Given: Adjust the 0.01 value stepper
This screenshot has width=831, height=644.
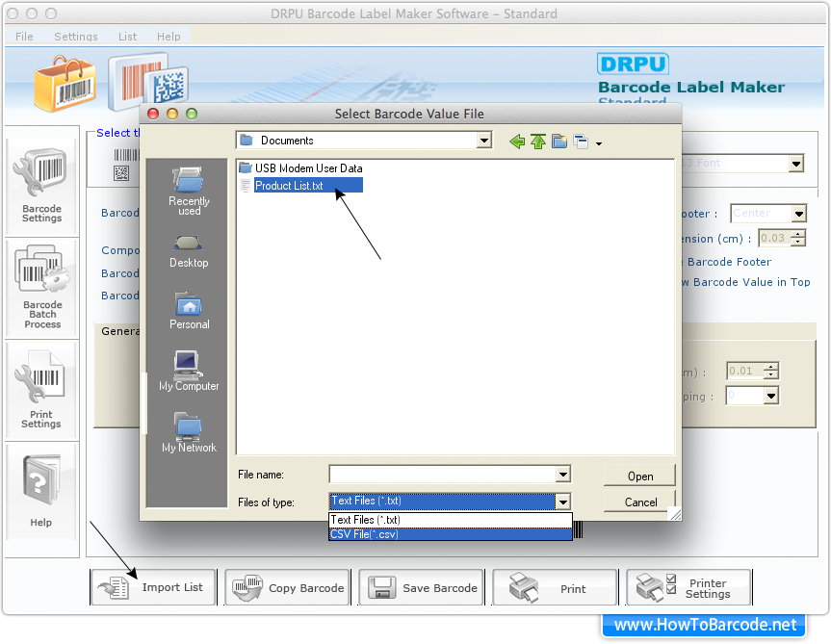Looking at the screenshot, I should [771, 371].
